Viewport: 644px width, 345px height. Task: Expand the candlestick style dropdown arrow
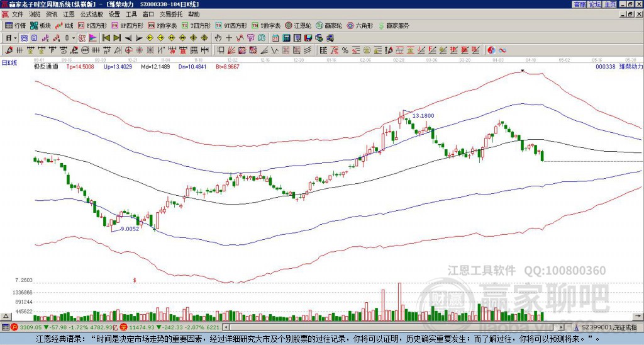(74, 38)
